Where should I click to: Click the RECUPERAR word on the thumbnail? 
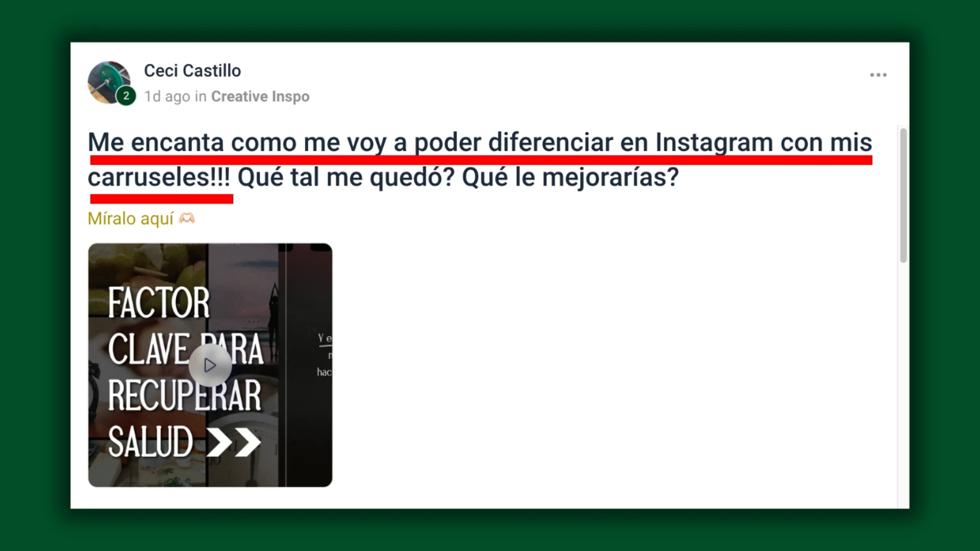coord(184,395)
